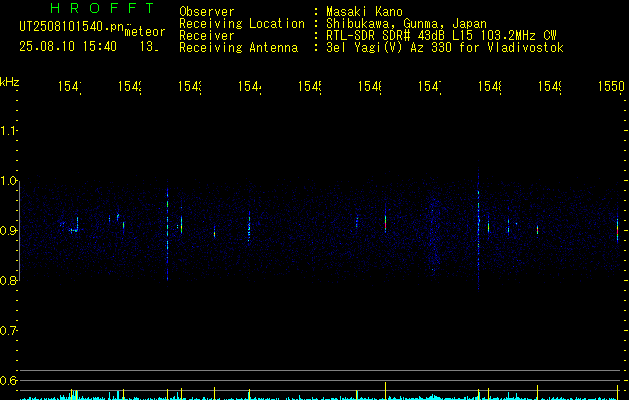Click the 0.7 frequency axis label
The image size is (629, 400).
(x=8, y=331)
